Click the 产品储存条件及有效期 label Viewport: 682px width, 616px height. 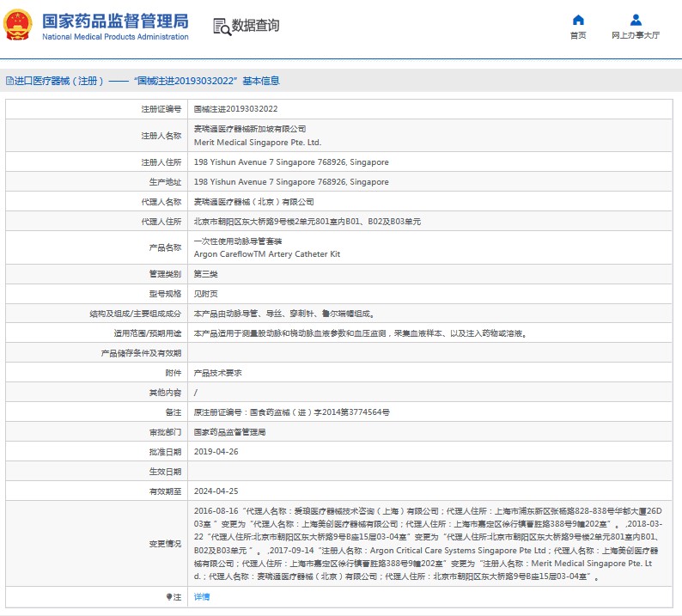(x=141, y=353)
